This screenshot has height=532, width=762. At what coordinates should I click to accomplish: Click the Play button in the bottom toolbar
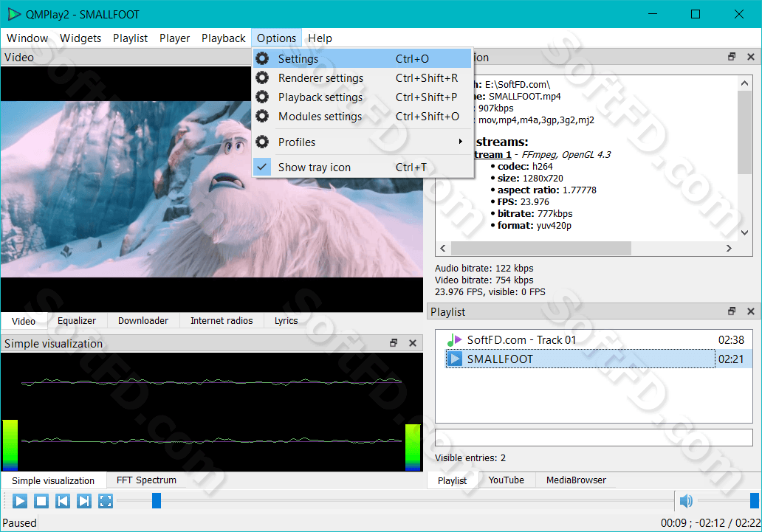point(19,500)
